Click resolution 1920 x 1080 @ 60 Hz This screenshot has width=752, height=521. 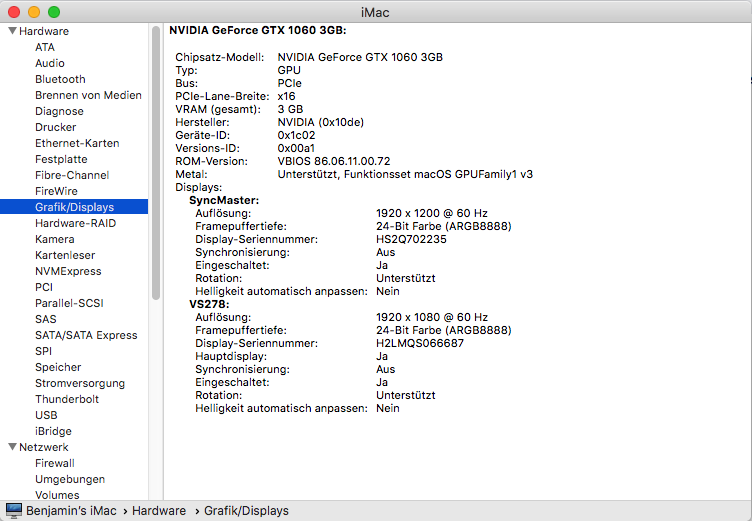pos(432,317)
